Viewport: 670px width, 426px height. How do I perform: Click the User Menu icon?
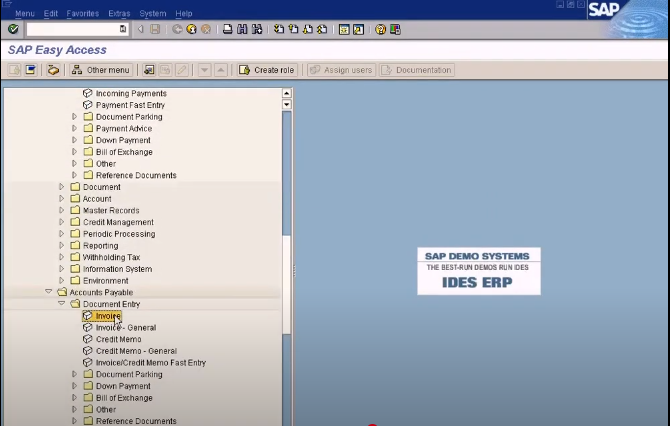tap(15, 70)
